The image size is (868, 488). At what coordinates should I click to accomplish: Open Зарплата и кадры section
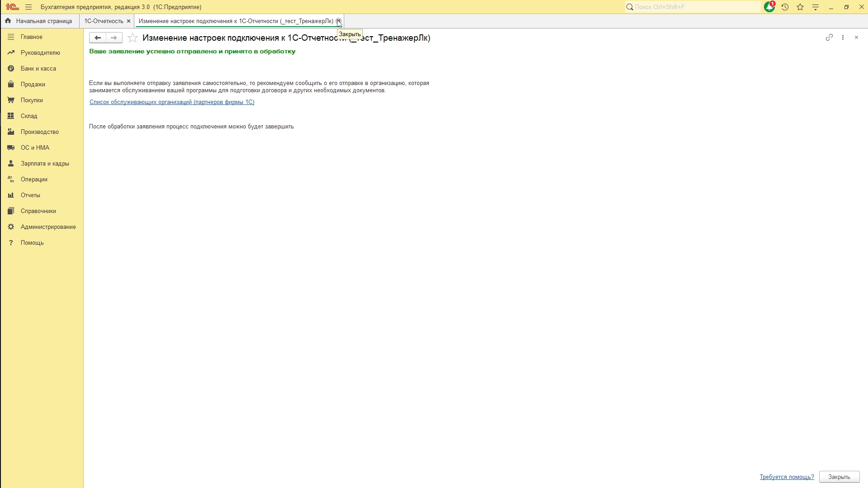(x=42, y=164)
